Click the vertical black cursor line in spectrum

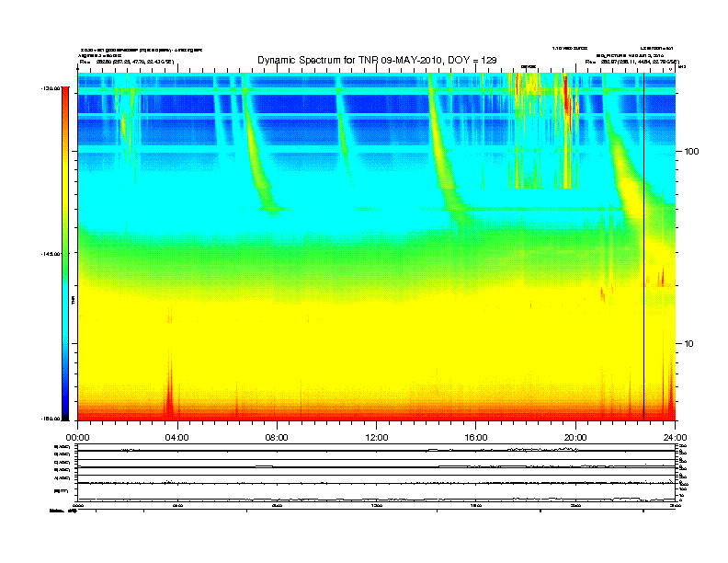coord(643,247)
